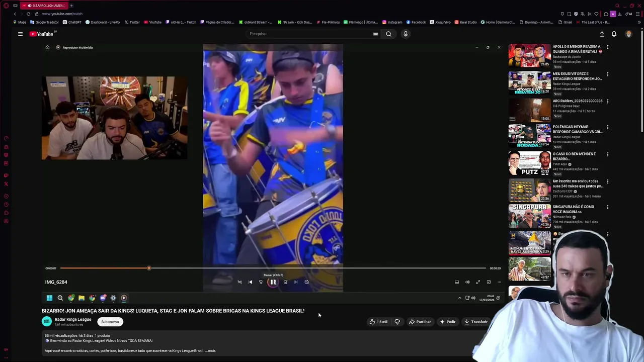Screen dimensions: 644x362
Task: Click the YouTube logo
Action: tap(41, 34)
